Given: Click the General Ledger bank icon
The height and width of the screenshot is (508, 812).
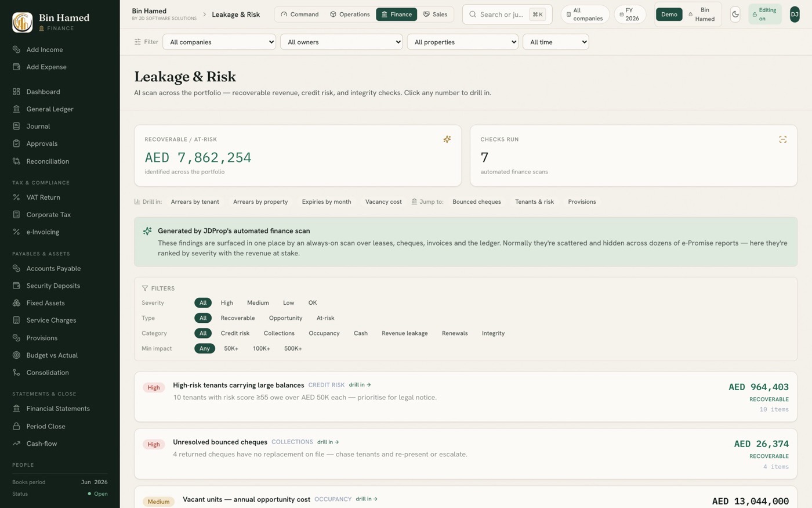Looking at the screenshot, I should [x=16, y=109].
